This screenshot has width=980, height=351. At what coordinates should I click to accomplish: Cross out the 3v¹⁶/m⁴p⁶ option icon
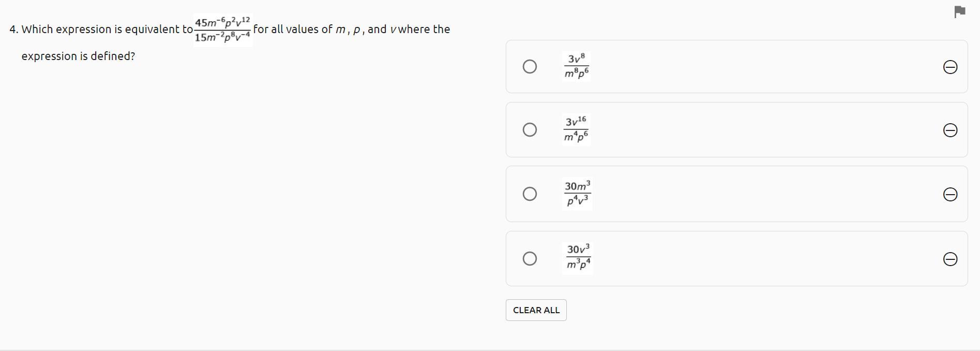pos(950,130)
